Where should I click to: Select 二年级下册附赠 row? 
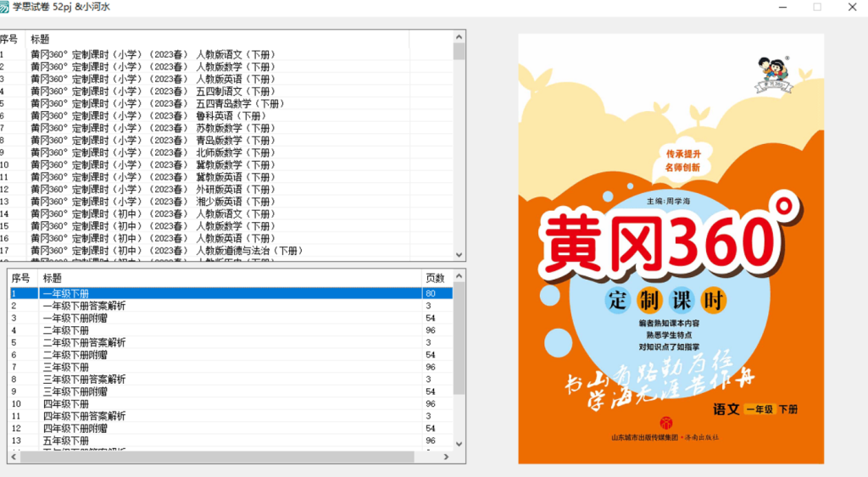[75, 355]
